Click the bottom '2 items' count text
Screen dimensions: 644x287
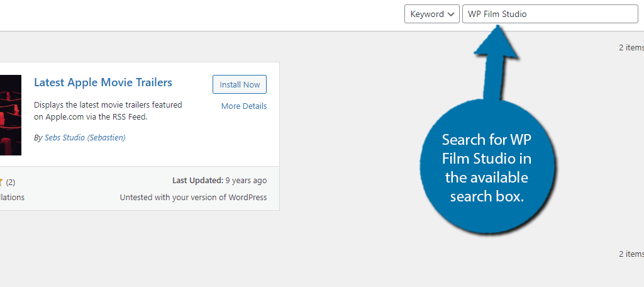click(631, 254)
